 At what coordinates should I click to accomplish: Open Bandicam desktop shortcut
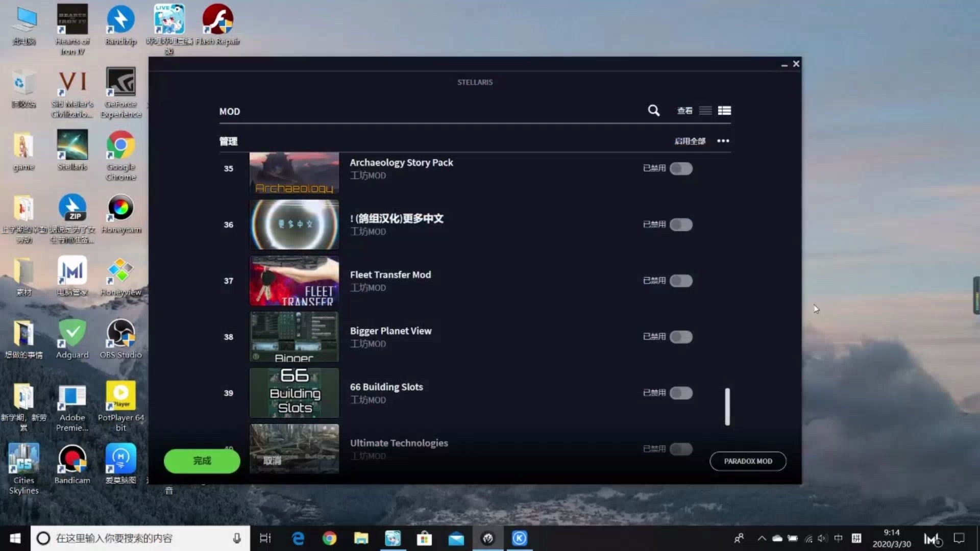72,464
